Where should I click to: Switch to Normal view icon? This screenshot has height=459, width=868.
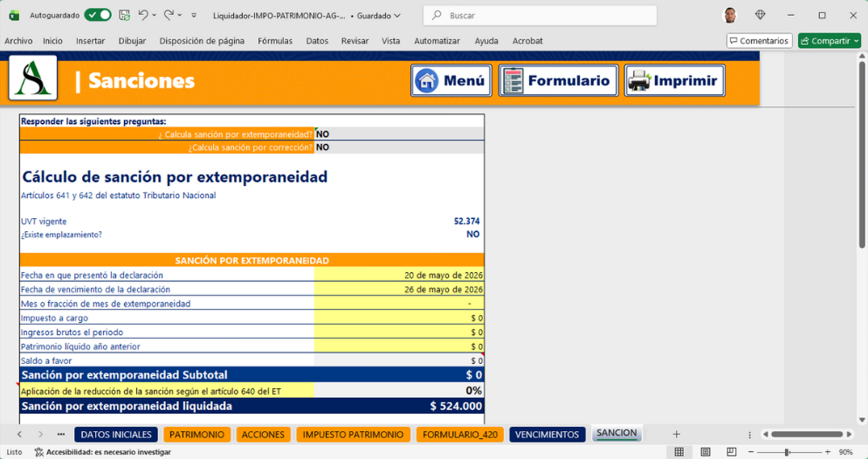(679, 452)
